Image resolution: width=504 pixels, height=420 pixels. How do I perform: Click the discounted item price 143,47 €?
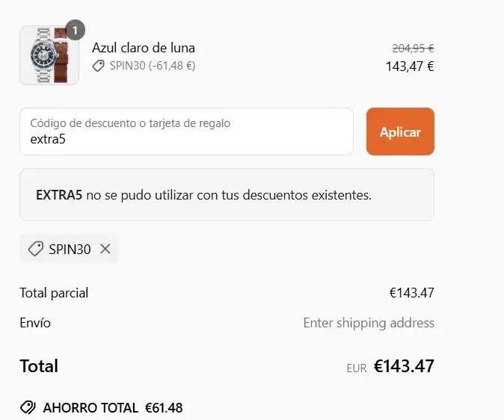[410, 66]
